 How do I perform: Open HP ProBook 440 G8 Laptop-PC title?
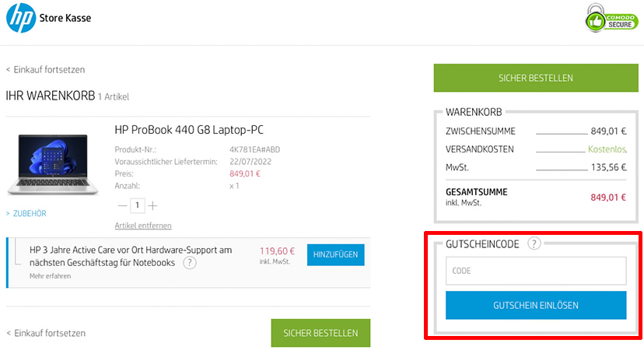point(189,130)
